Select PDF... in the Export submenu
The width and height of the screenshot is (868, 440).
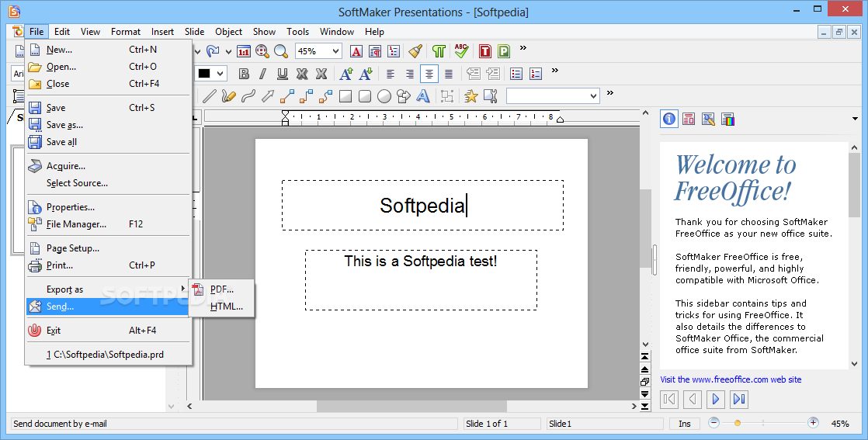click(221, 289)
